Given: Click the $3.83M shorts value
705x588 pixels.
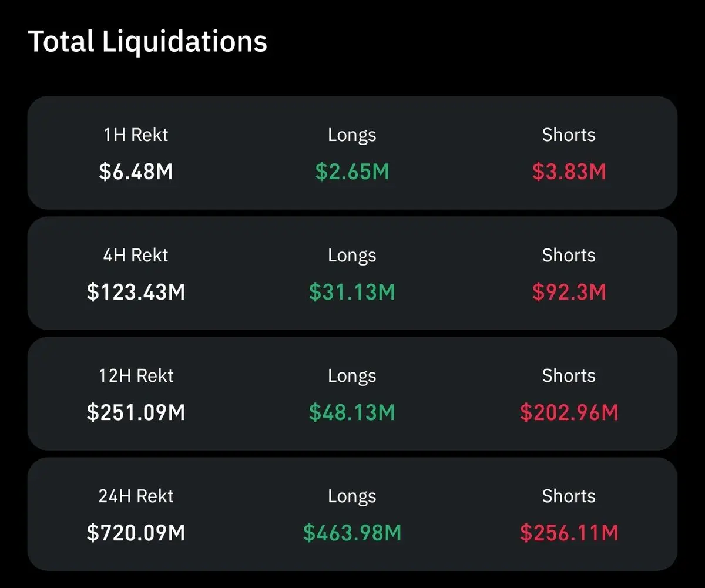Looking at the screenshot, I should click(569, 172).
